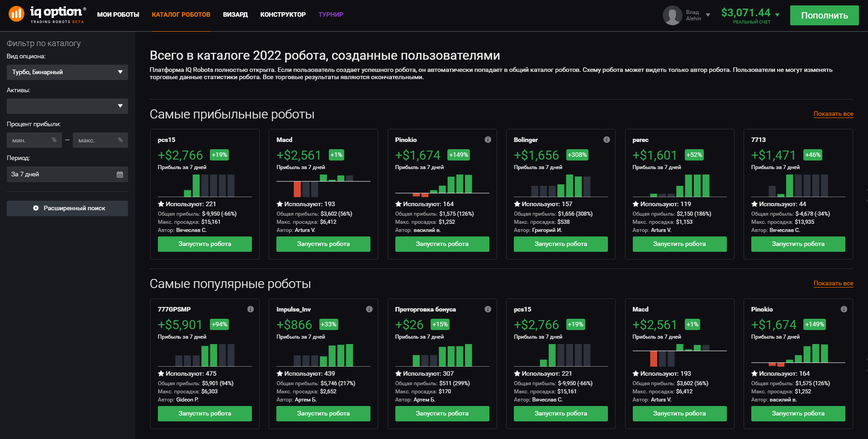Click the IQ Option logo
The height and width of the screenshot is (439, 868).
[47, 14]
